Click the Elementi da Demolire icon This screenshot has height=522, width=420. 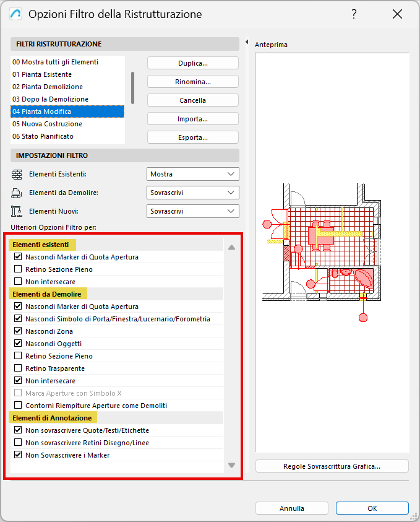[x=17, y=193]
